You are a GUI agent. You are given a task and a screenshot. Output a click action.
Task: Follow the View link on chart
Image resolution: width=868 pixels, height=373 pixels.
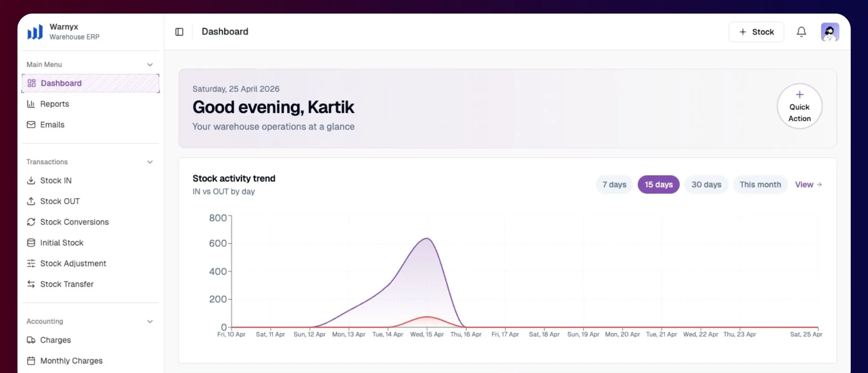[808, 185]
